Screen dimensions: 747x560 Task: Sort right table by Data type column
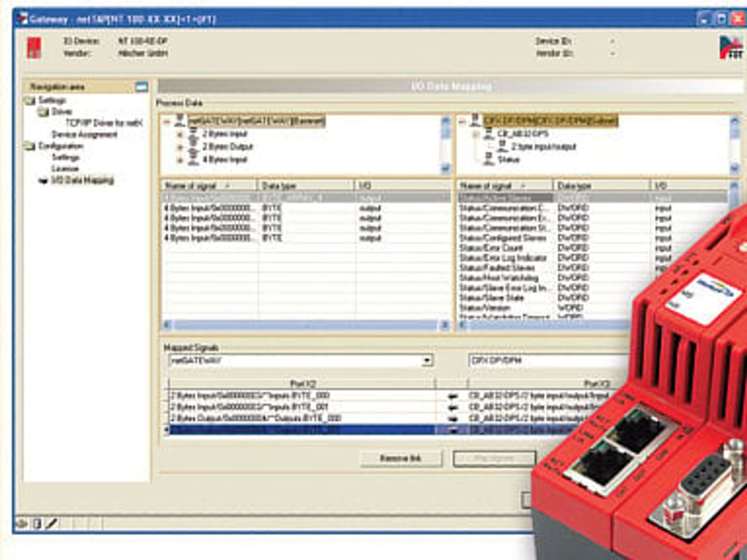(601, 186)
